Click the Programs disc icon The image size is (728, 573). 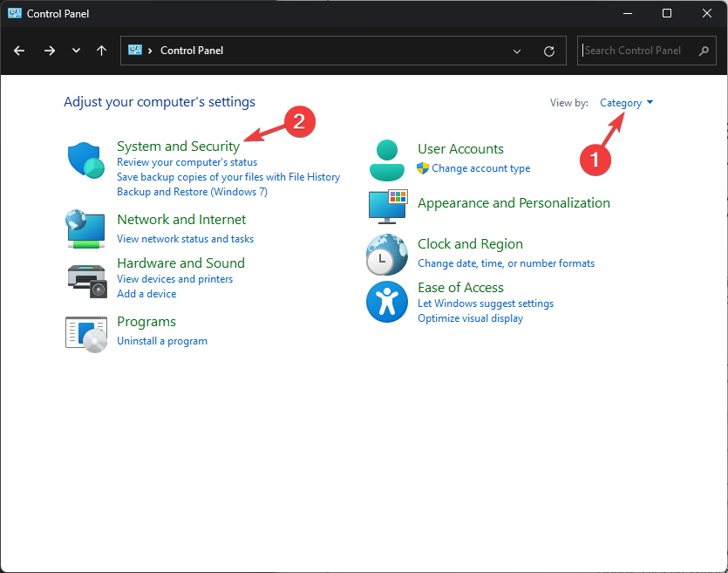[85, 331]
